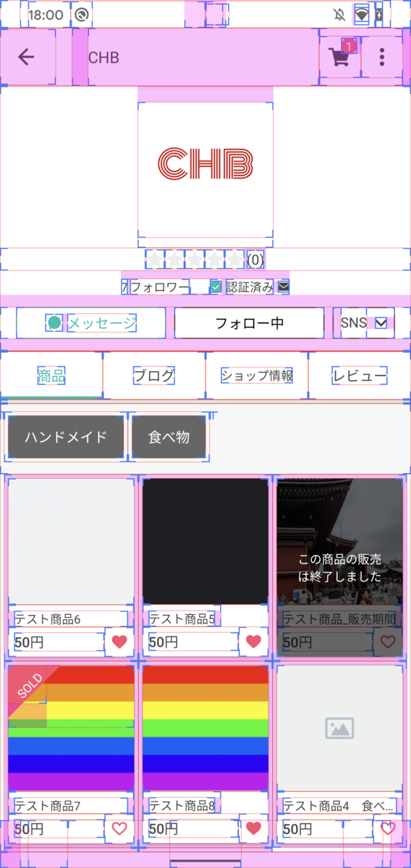The height and width of the screenshot is (868, 411).
Task: Open テスト商品4 placeholder image
Action: [x=340, y=728]
